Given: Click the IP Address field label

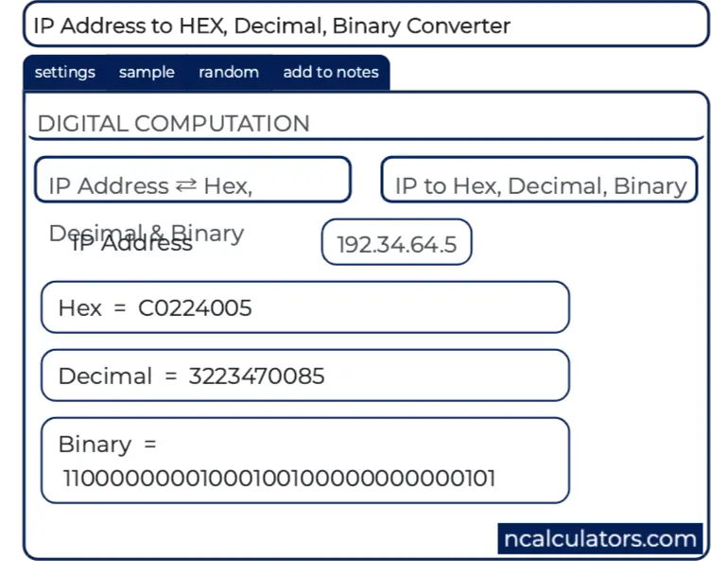Looking at the screenshot, I should click(x=132, y=244).
